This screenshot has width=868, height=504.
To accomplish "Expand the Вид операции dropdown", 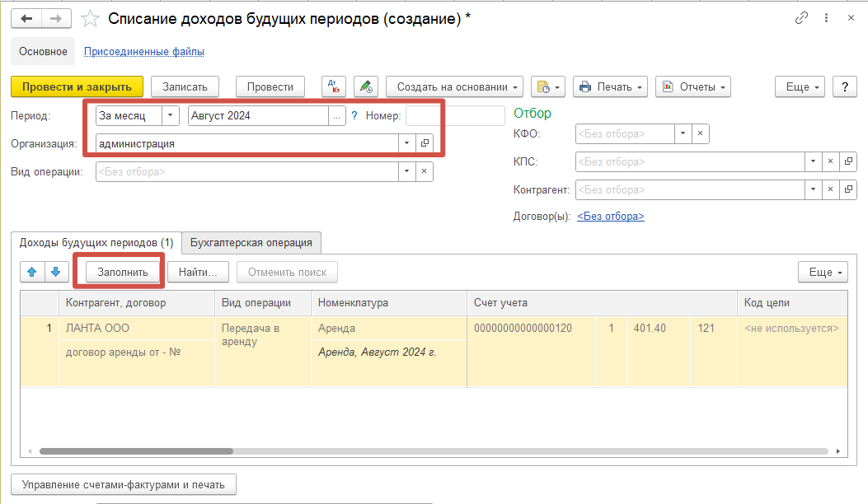I will pos(407,171).
